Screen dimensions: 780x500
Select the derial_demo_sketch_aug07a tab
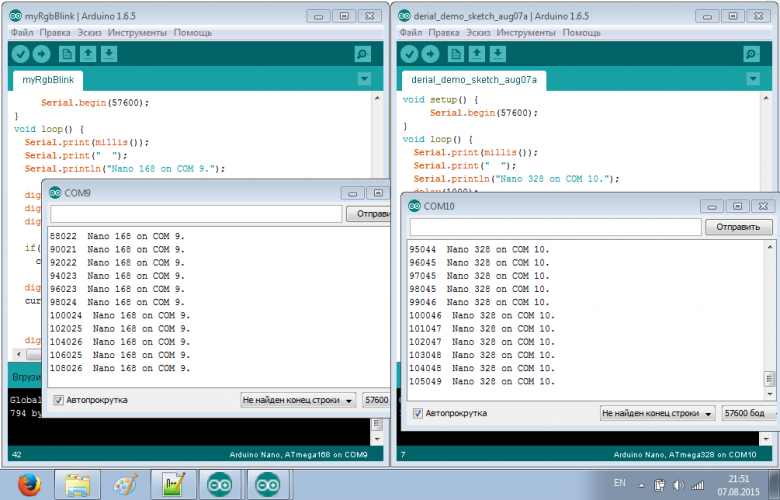pos(474,80)
